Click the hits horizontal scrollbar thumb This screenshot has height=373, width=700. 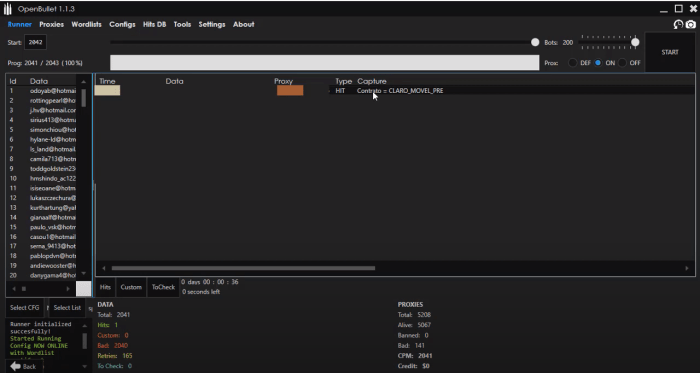point(243,268)
